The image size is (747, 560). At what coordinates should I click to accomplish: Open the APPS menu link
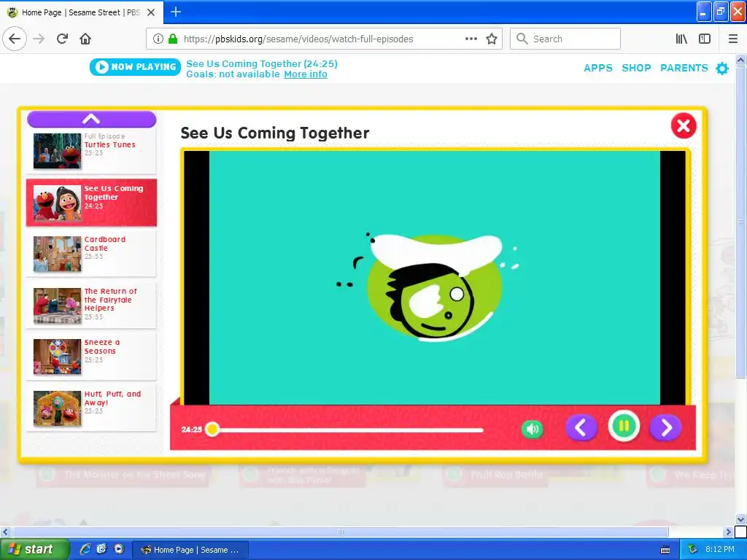[x=598, y=68]
